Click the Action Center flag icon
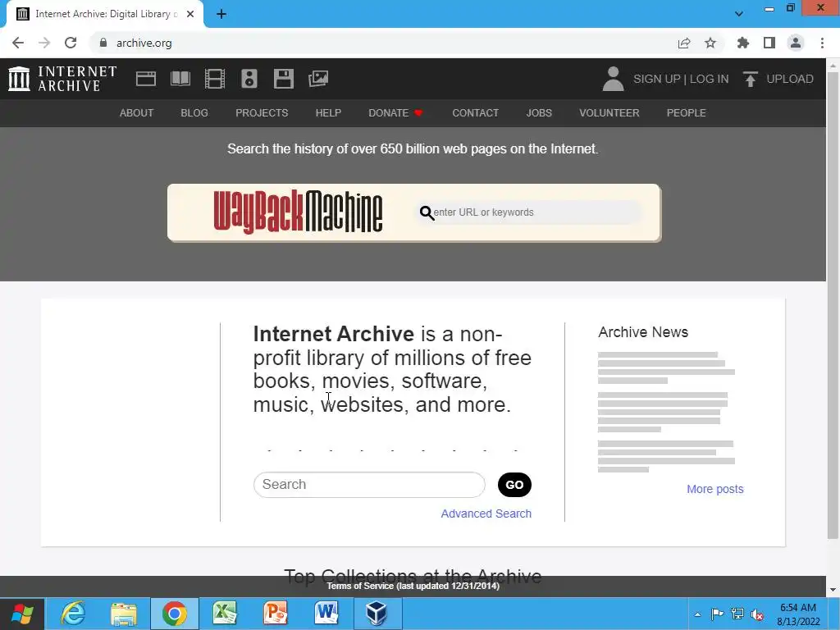Image resolution: width=840 pixels, height=630 pixels. pos(717,614)
